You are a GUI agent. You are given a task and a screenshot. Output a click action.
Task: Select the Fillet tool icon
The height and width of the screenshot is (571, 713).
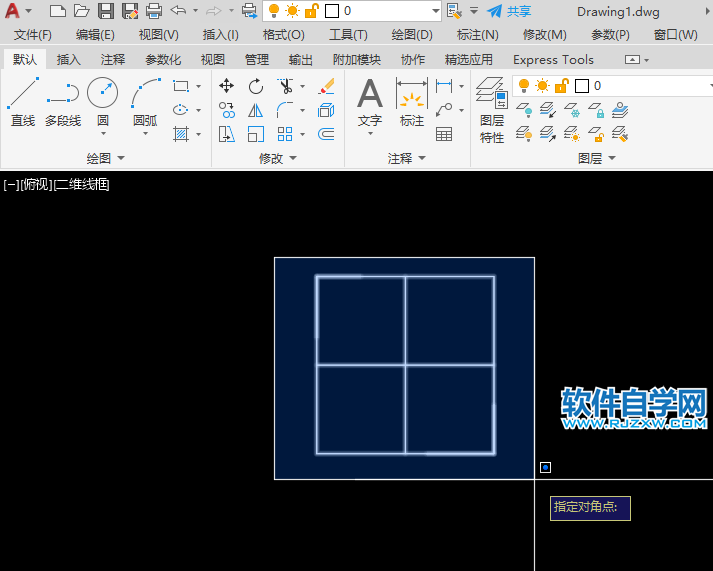(x=285, y=110)
